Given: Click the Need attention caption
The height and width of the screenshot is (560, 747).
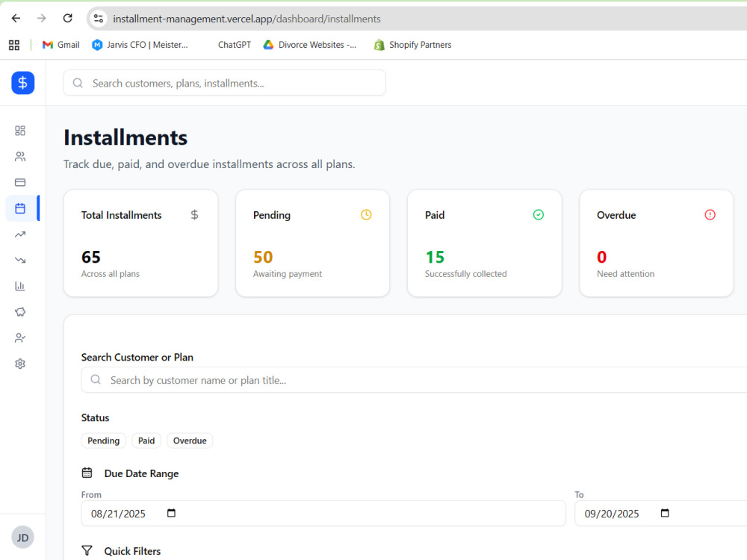Looking at the screenshot, I should click(625, 274).
